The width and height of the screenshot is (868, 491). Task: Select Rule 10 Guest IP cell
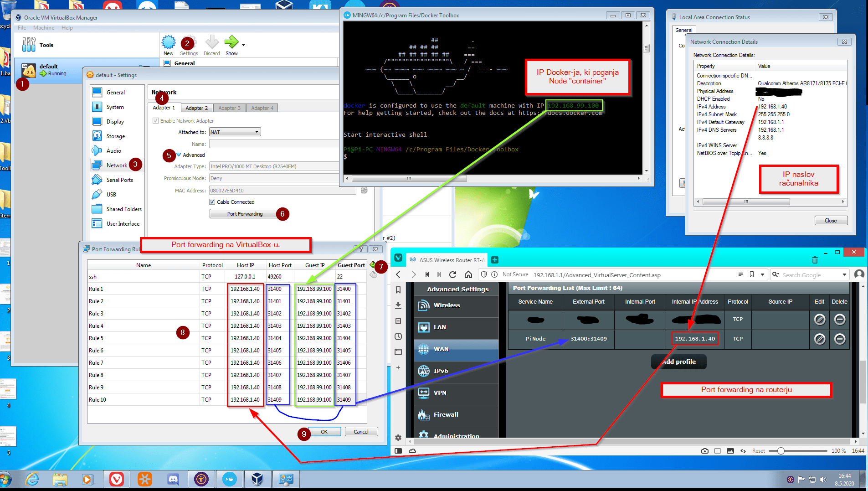point(314,400)
